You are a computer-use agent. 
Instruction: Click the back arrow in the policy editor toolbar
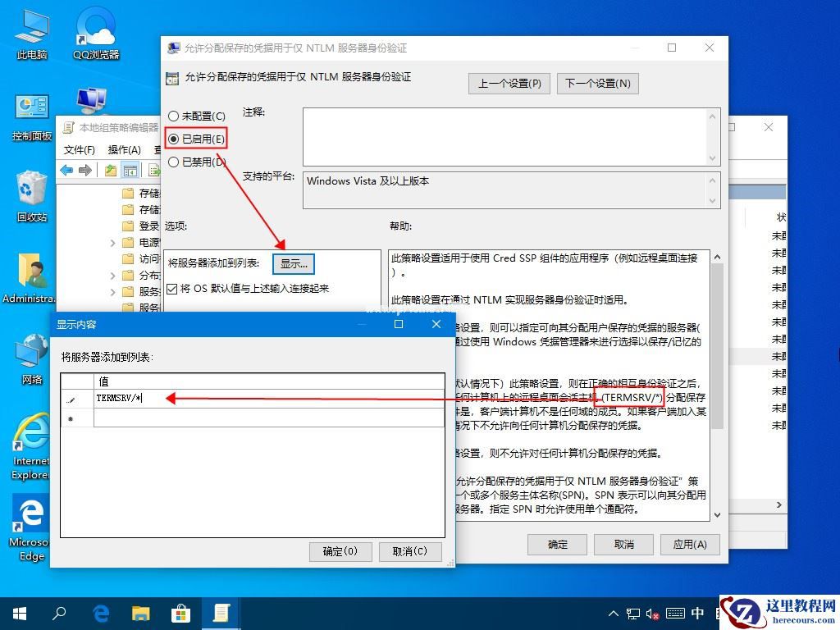pos(66,170)
